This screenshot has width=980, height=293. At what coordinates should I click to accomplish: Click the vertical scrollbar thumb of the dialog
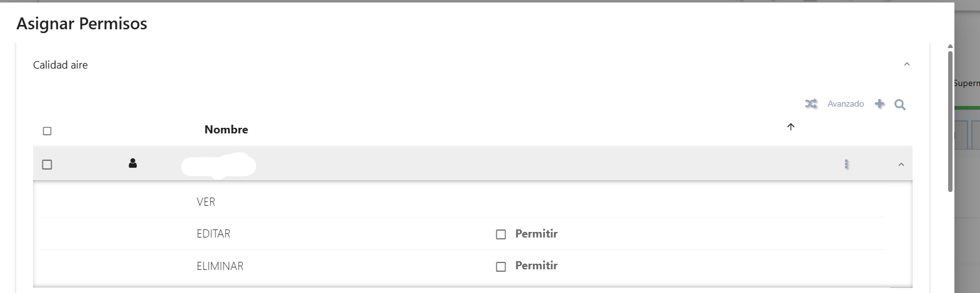point(950,122)
